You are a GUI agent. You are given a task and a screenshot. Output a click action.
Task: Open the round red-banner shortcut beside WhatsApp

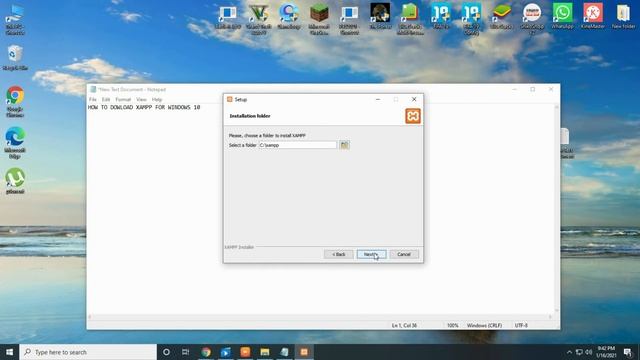point(532,18)
